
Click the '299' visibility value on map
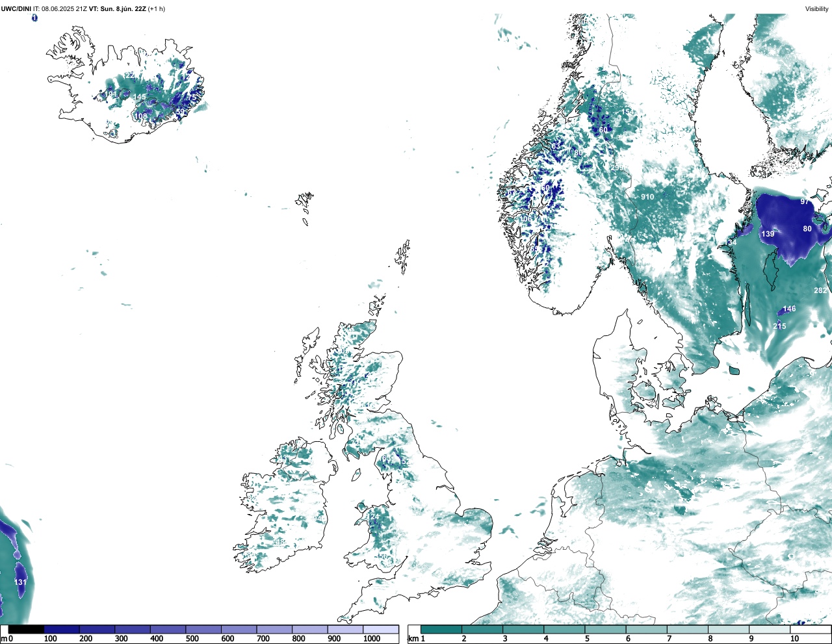(617, 168)
